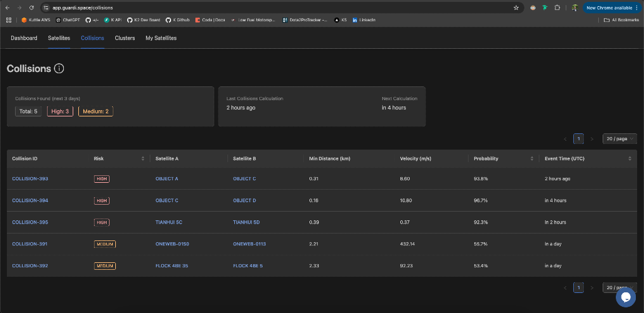Click the info icon beside Collisions heading
This screenshot has height=313, width=644.
tap(59, 68)
